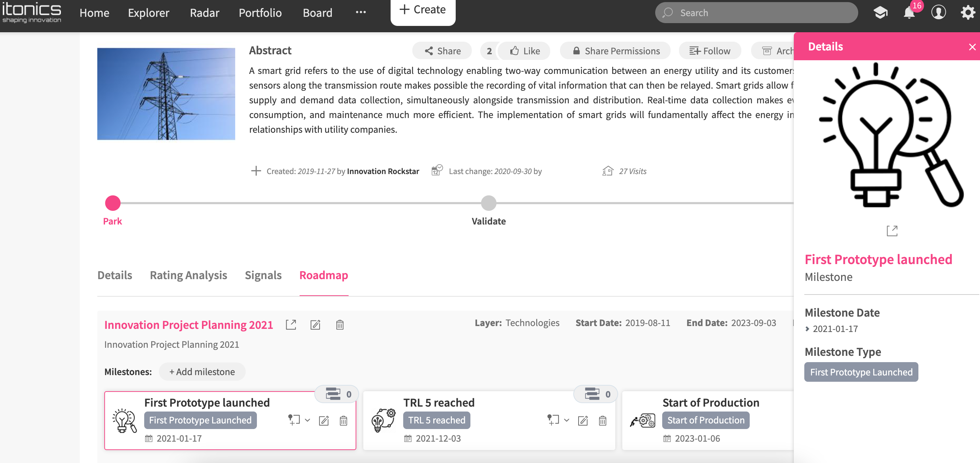Screen dimensions: 980x463
Task: Select the Validate phase marker
Action: click(489, 203)
